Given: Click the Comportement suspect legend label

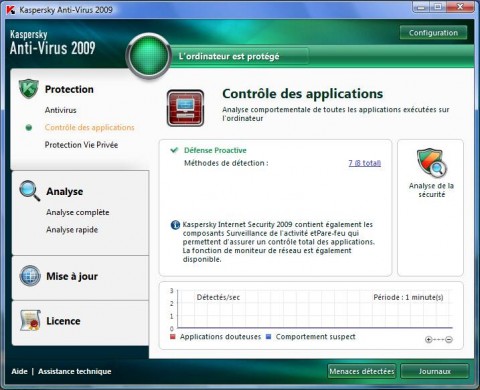Looking at the screenshot, I should (315, 337).
